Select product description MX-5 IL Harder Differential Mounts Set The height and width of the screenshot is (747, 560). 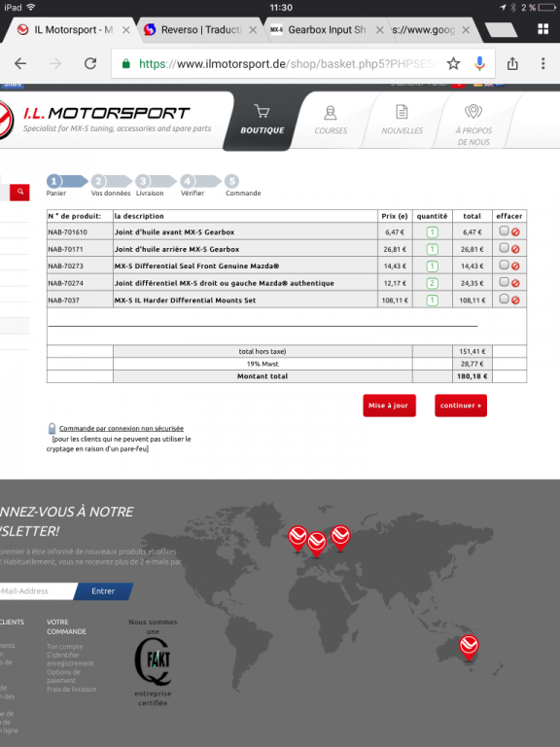coord(186,301)
